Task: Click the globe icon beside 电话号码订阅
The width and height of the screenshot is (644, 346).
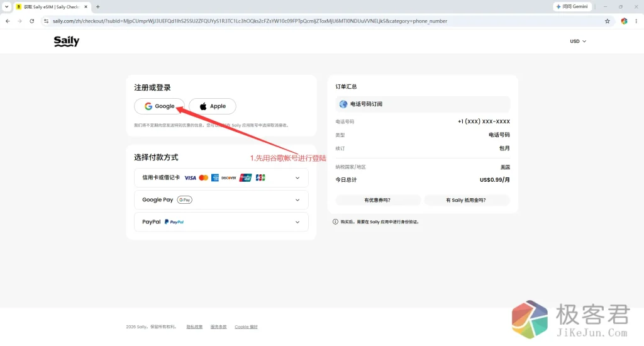Action: click(x=343, y=104)
